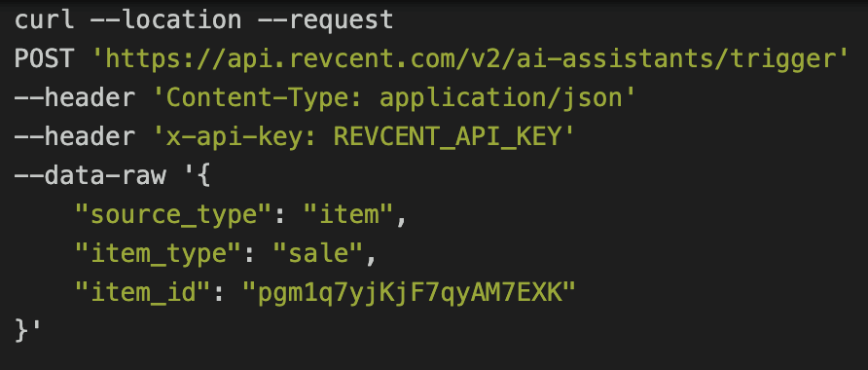Viewport: 868px width, 370px height.
Task: Click the "sale" value string
Action: pyautogui.click(x=318, y=253)
